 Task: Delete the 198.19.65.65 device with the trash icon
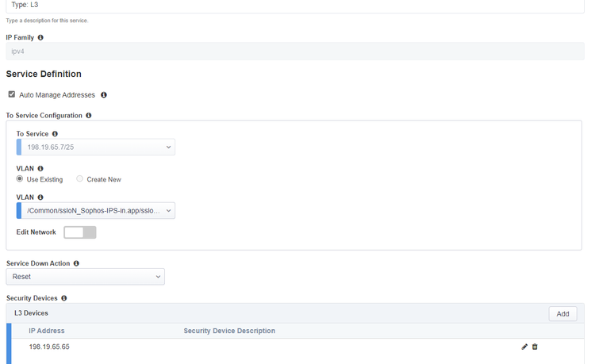[535, 347]
